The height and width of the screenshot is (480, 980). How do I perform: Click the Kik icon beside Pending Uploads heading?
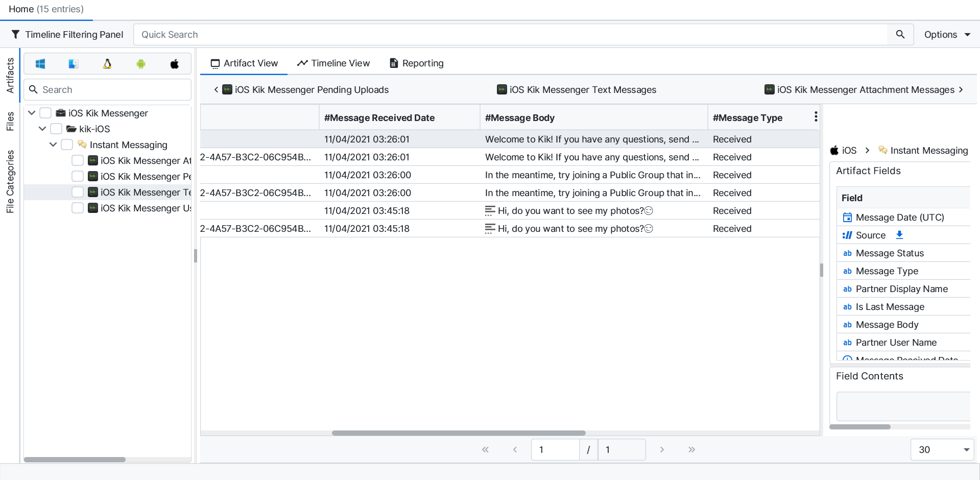tap(227, 89)
